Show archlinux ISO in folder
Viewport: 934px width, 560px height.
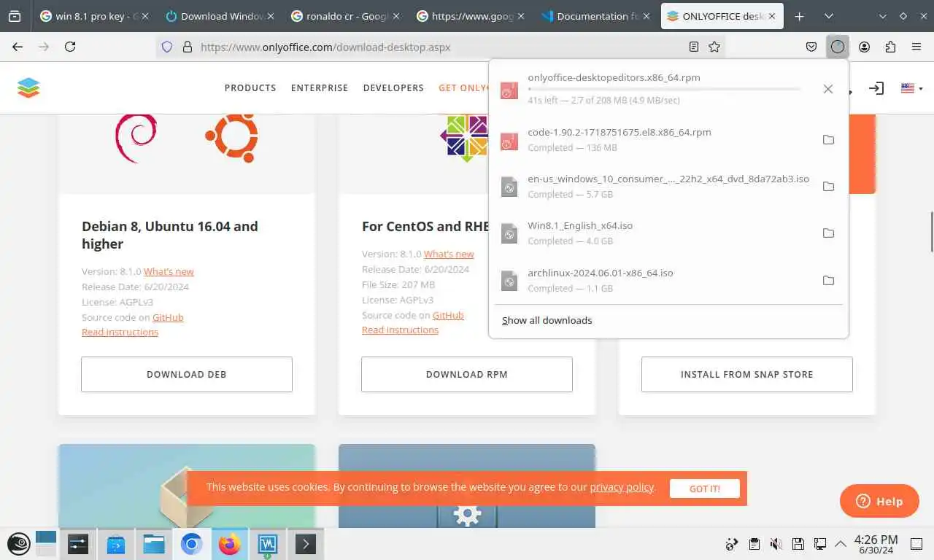[828, 281]
